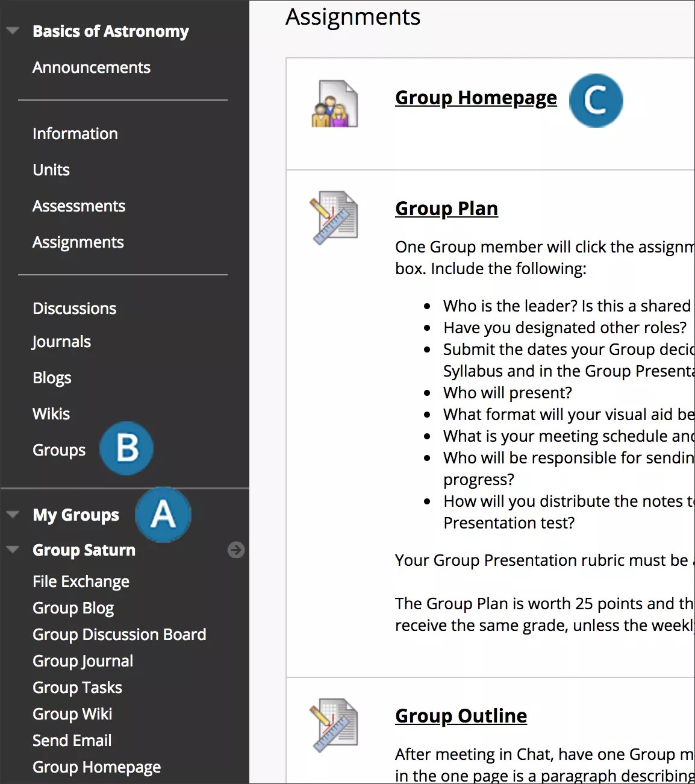Open Group Tasks from the sidebar
Screen dimensions: 695x784
(76, 687)
